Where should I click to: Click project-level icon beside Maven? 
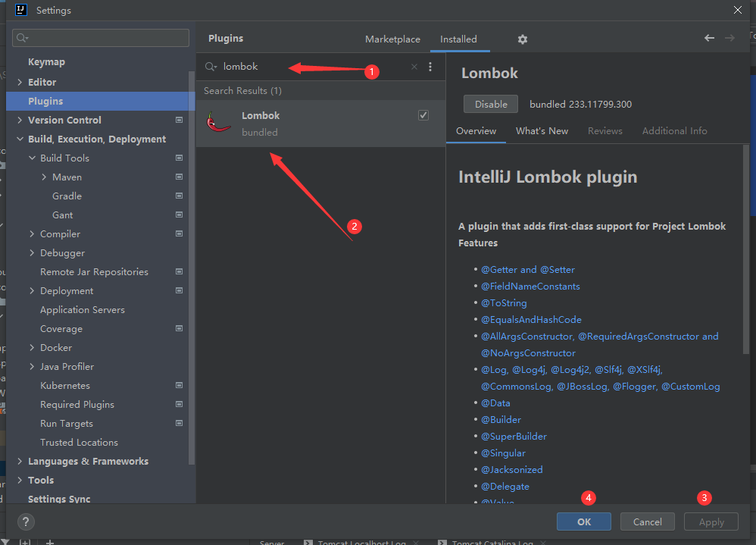click(179, 177)
